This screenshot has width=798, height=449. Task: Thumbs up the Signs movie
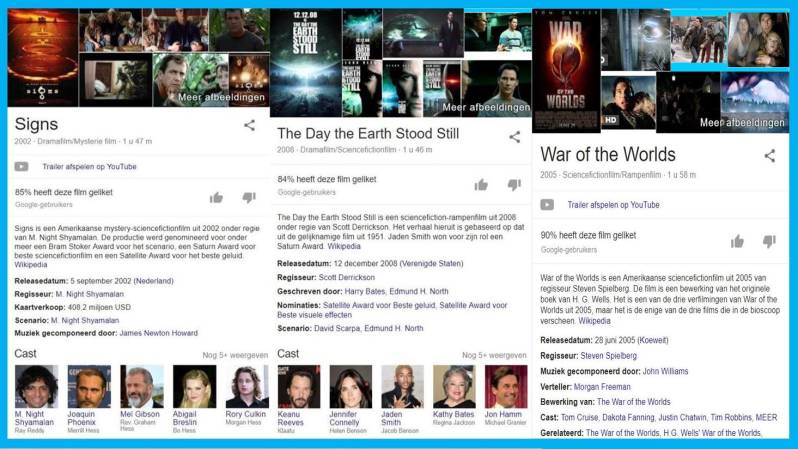pyautogui.click(x=216, y=198)
